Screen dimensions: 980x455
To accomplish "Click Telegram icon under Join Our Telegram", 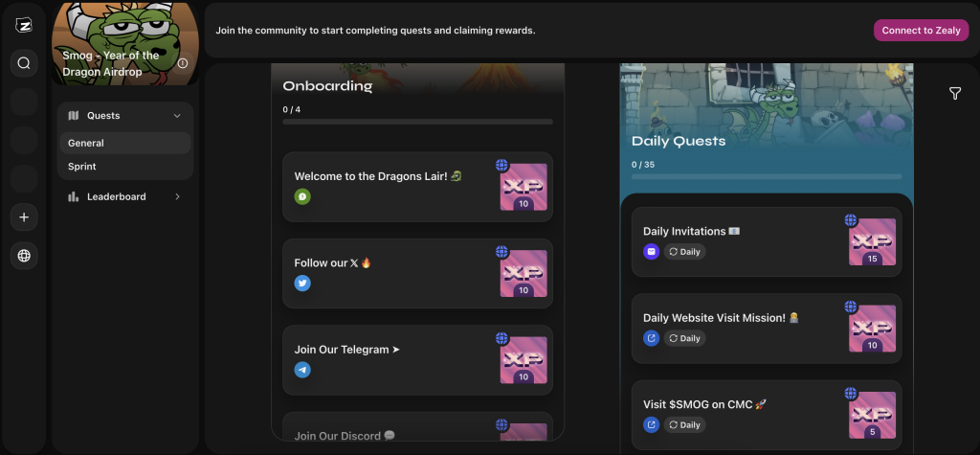I will [x=302, y=370].
